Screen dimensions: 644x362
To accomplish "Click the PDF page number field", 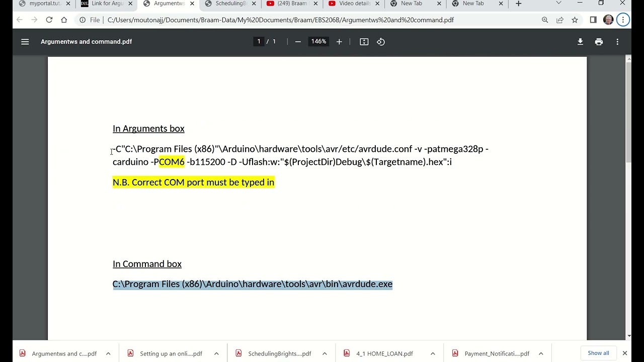I will pyautogui.click(x=259, y=42).
